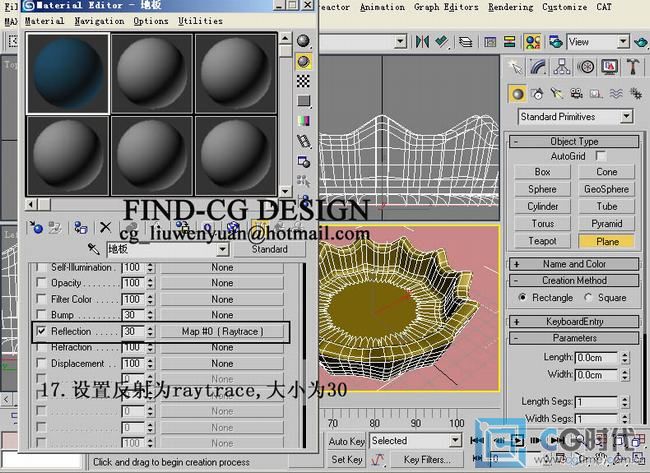Open Navigation menu in Material Editor
The image size is (650, 473).
pyautogui.click(x=99, y=21)
